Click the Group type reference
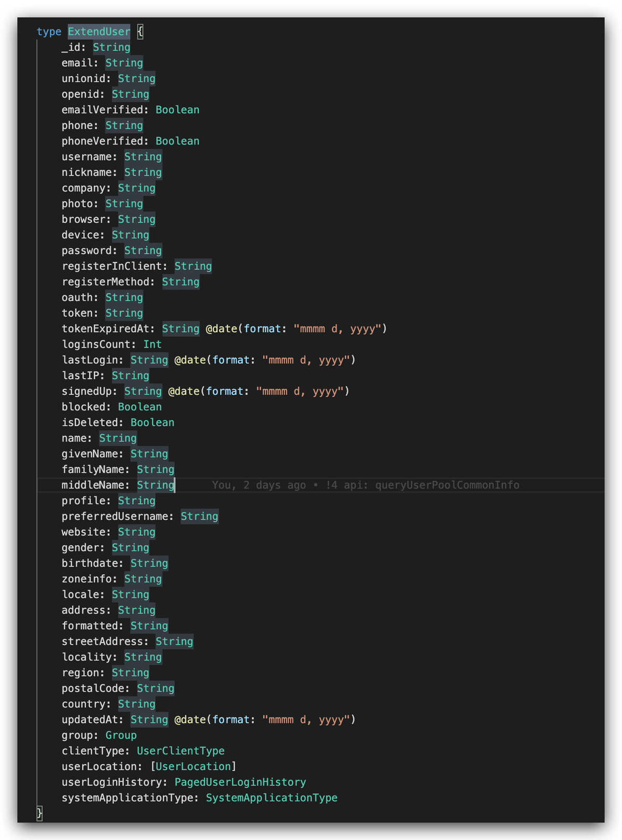 [121, 735]
